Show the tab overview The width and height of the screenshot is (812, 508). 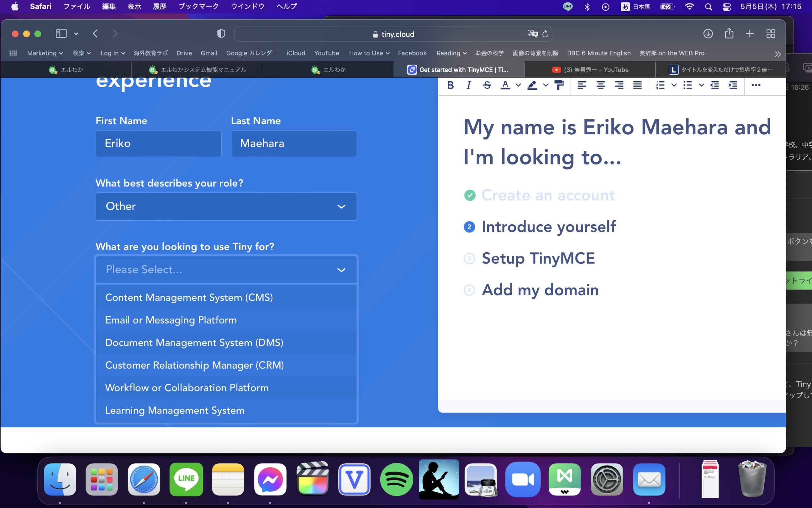click(x=771, y=34)
